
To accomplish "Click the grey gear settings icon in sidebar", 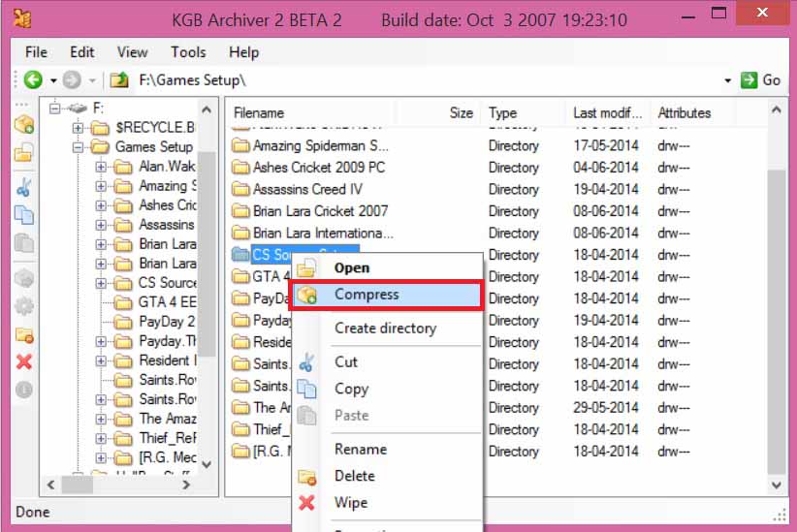I will [24, 306].
